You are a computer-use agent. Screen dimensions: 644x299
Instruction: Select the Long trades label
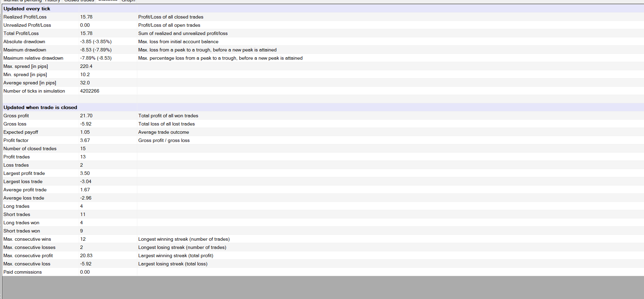click(x=16, y=206)
